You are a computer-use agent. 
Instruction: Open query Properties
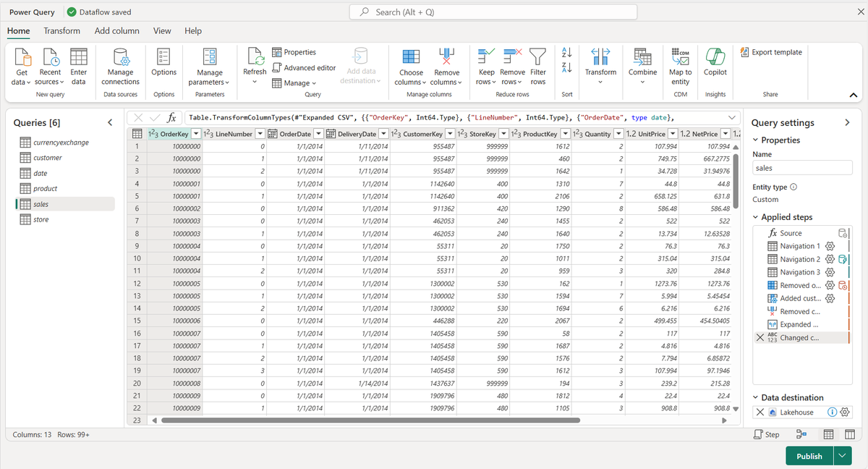click(x=294, y=52)
